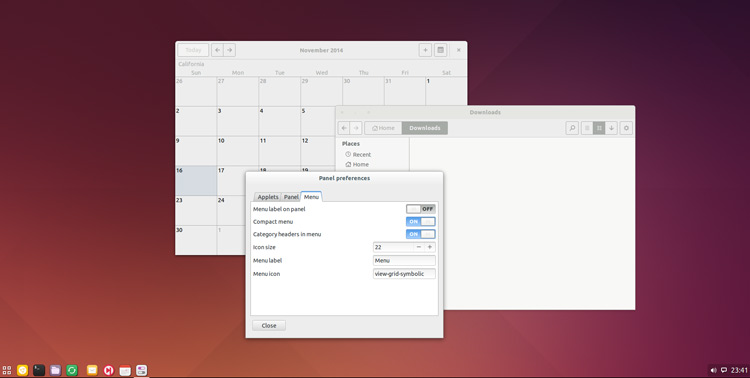Click the search icon in Downloads window
Viewport: 750px width, 378px height.
[x=572, y=128]
